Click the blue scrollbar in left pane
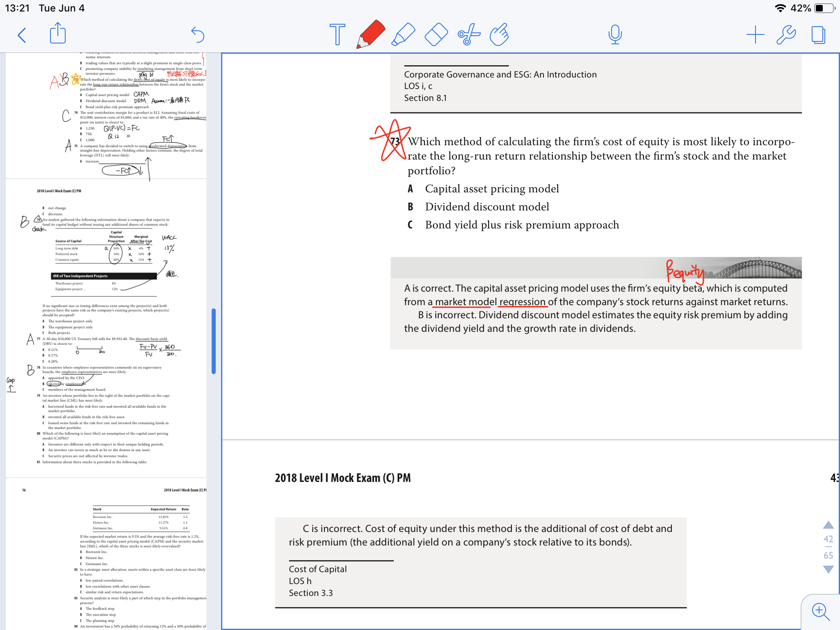The height and width of the screenshot is (630, 840). click(214, 341)
